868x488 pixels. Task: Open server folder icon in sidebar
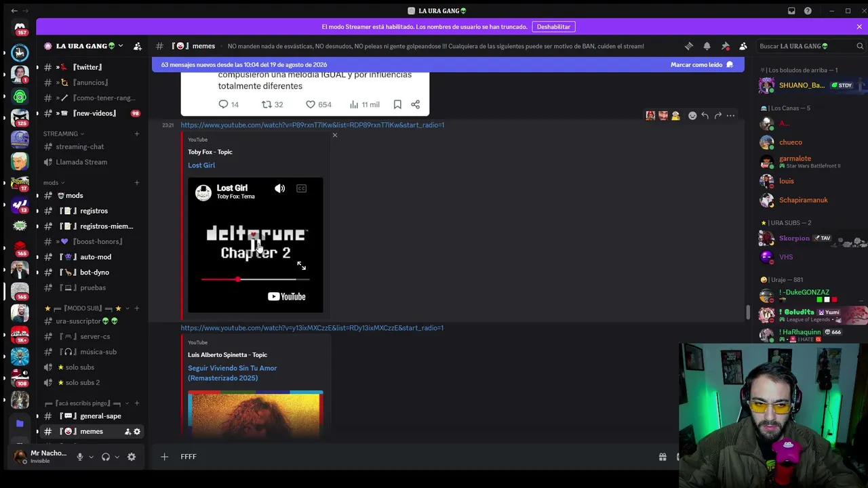[20, 424]
